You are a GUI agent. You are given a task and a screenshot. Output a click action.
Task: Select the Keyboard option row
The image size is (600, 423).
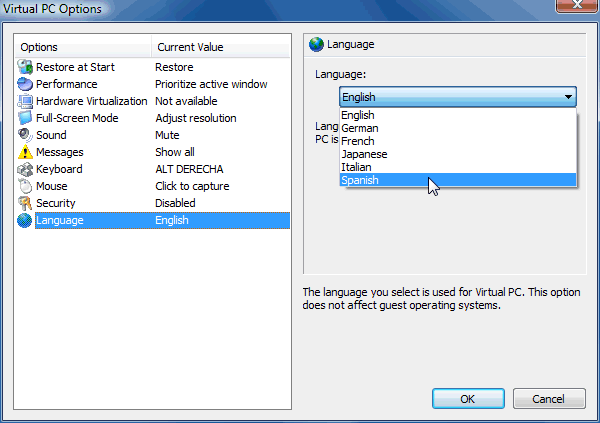[x=153, y=169]
